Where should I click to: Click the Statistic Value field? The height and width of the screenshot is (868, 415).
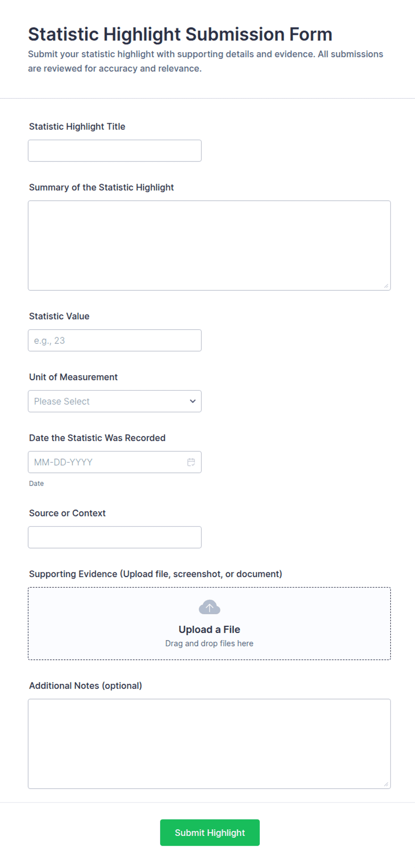click(115, 340)
